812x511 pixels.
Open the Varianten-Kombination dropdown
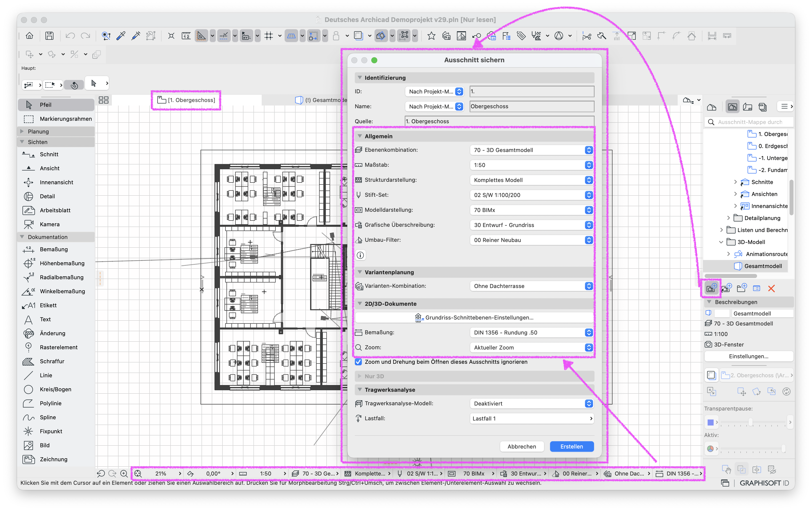coord(531,286)
